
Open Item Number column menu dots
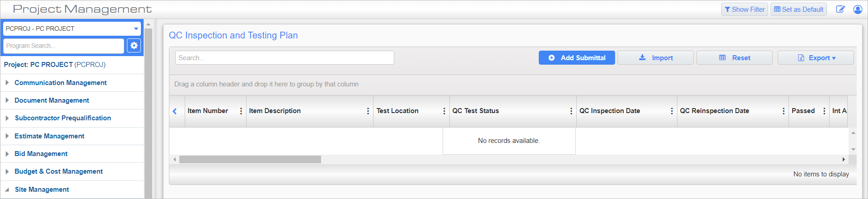[x=241, y=111]
